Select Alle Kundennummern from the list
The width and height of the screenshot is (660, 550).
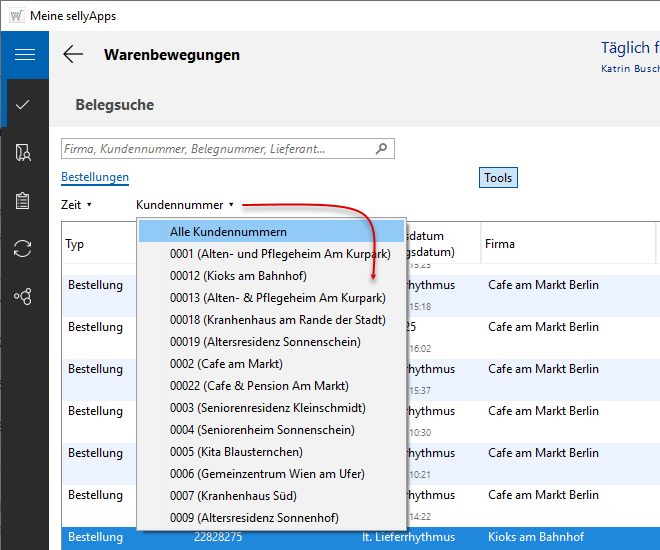click(x=228, y=232)
